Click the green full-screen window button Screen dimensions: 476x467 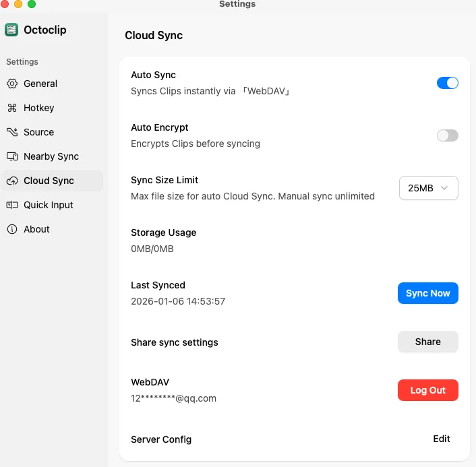32,4
